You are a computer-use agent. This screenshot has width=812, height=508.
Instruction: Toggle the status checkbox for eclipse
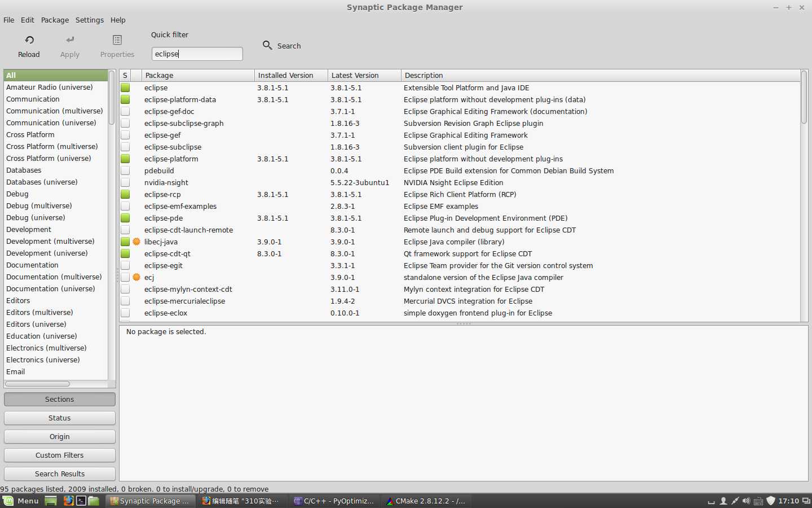pyautogui.click(x=125, y=87)
